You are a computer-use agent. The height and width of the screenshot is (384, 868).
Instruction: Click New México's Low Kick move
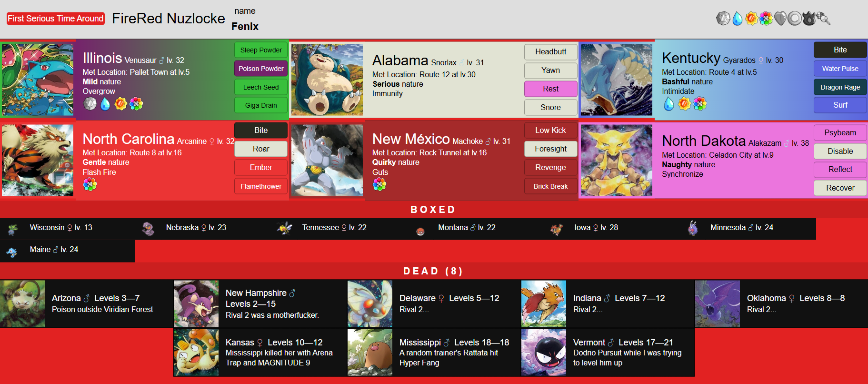coord(550,131)
